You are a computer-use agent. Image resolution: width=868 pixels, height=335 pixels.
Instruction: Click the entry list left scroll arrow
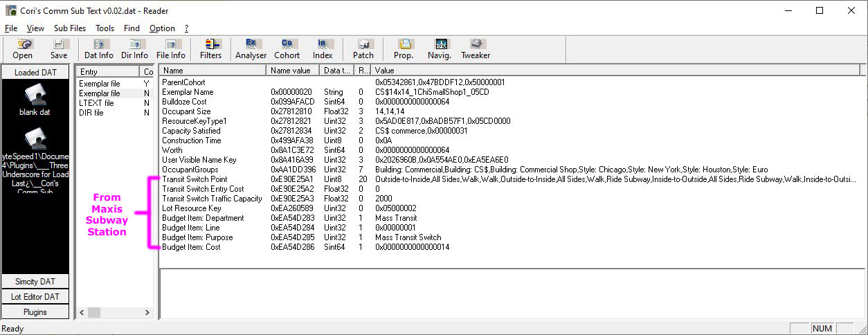pyautogui.click(x=82, y=312)
